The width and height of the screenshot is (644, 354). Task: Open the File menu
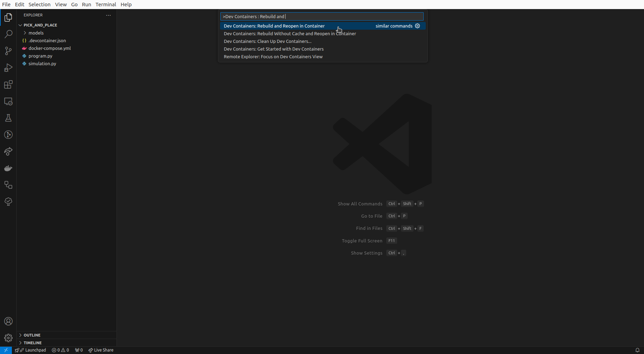6,5
